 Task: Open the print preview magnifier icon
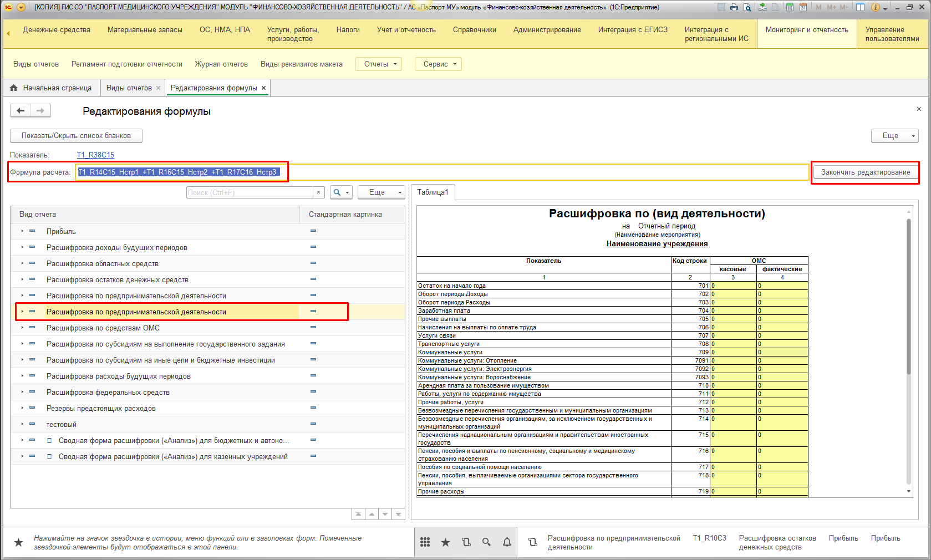coord(747,7)
